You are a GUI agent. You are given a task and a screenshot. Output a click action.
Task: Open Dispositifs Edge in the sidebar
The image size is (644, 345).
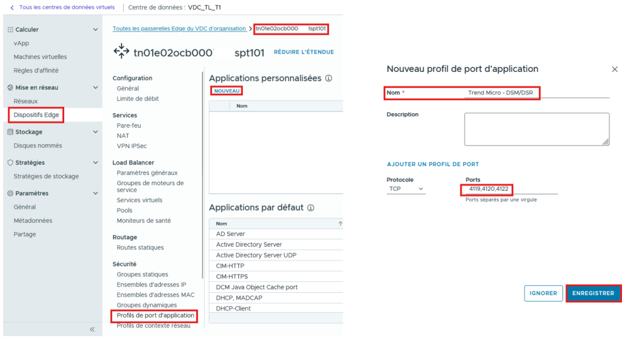[36, 115]
